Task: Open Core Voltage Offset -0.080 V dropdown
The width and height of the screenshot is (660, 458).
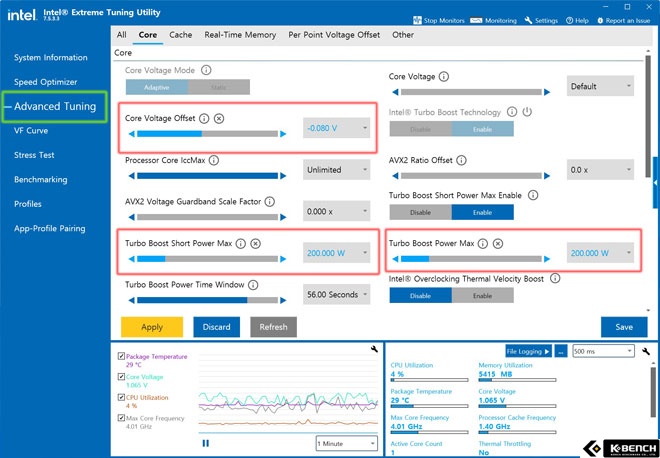Action: [336, 128]
